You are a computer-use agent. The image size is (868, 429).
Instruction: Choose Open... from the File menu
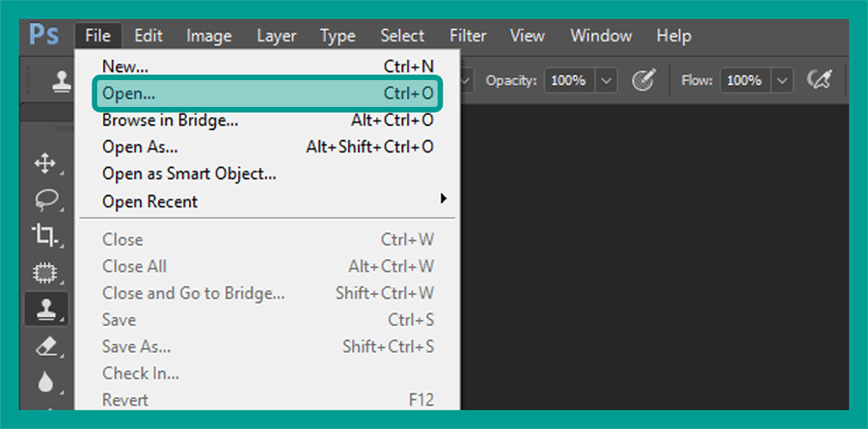[x=267, y=94]
